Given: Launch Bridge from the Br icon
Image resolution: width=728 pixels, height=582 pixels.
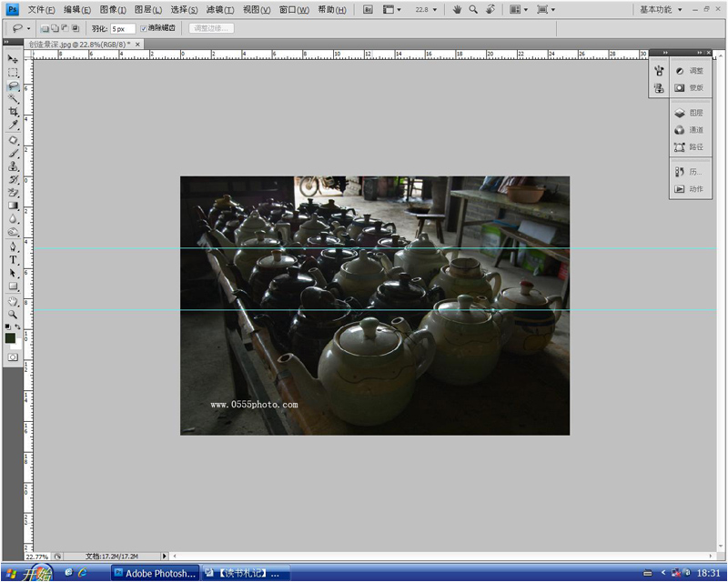Looking at the screenshot, I should (367, 9).
